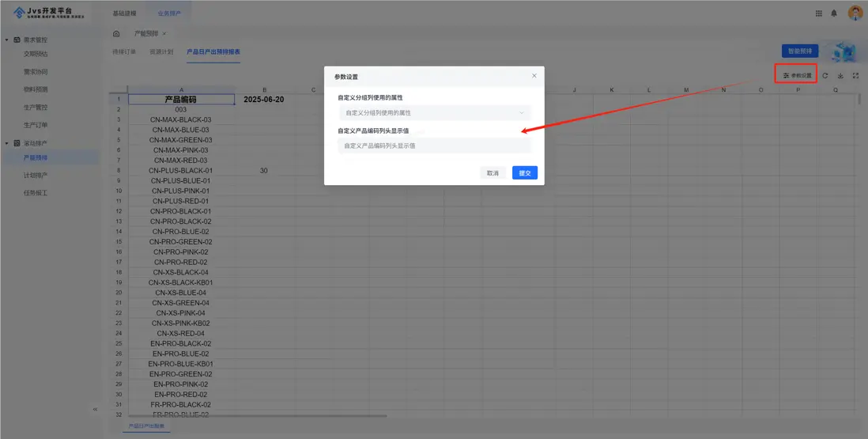Click the 2025-06-20 date cell

click(264, 100)
